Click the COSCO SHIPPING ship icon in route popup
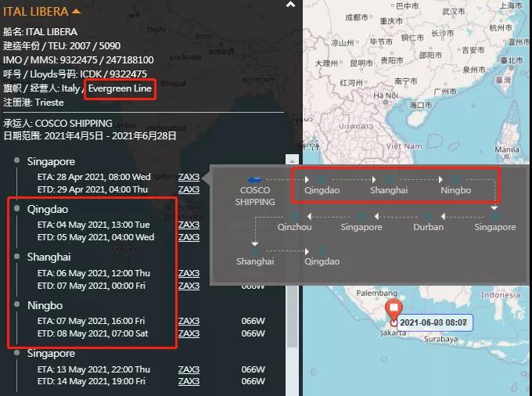 254,180
